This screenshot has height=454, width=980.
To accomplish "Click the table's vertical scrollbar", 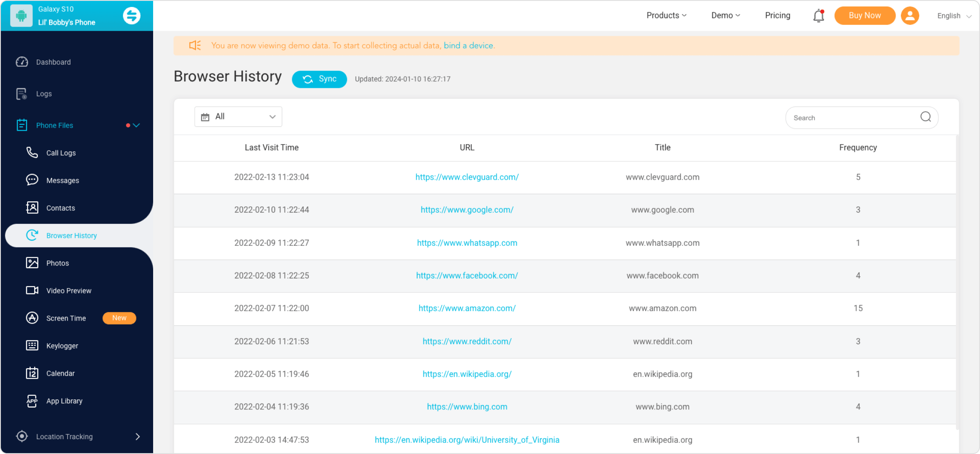I will (957, 282).
